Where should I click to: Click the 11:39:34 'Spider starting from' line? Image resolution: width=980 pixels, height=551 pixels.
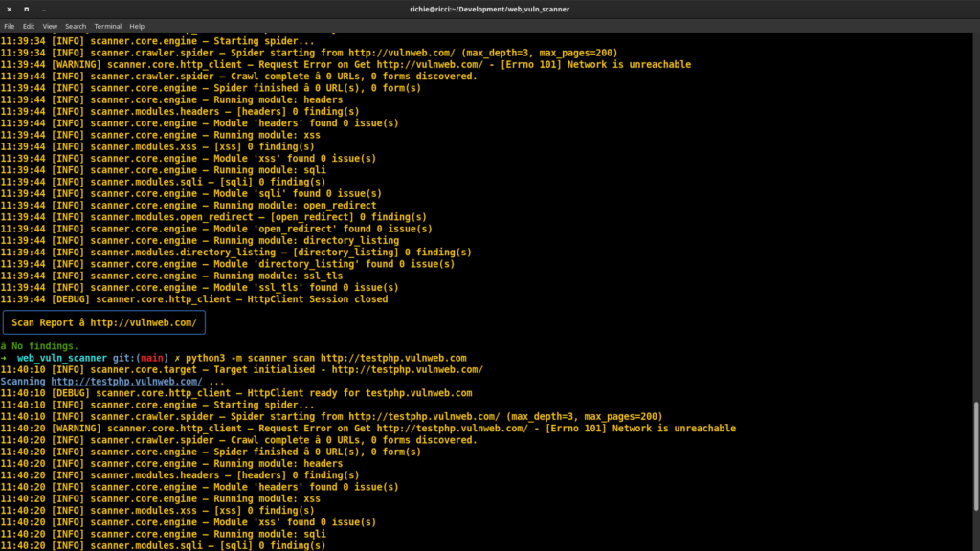tap(309, 54)
